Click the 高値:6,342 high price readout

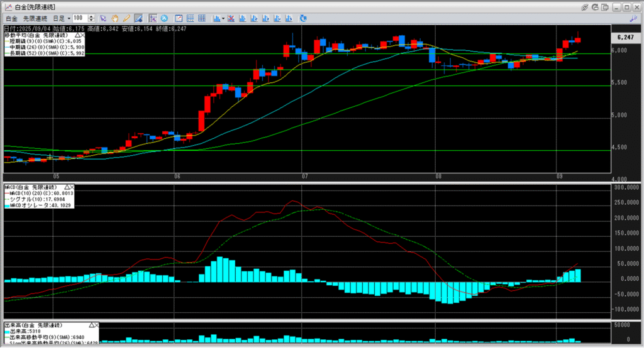click(103, 29)
